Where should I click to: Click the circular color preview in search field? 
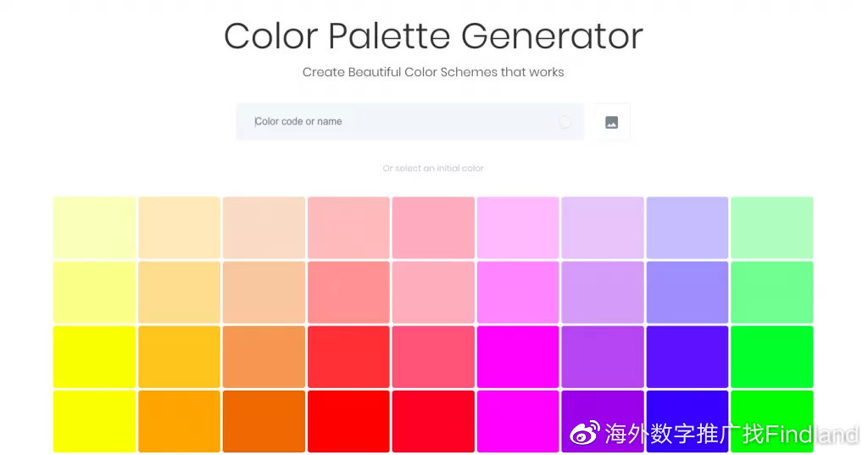click(565, 122)
